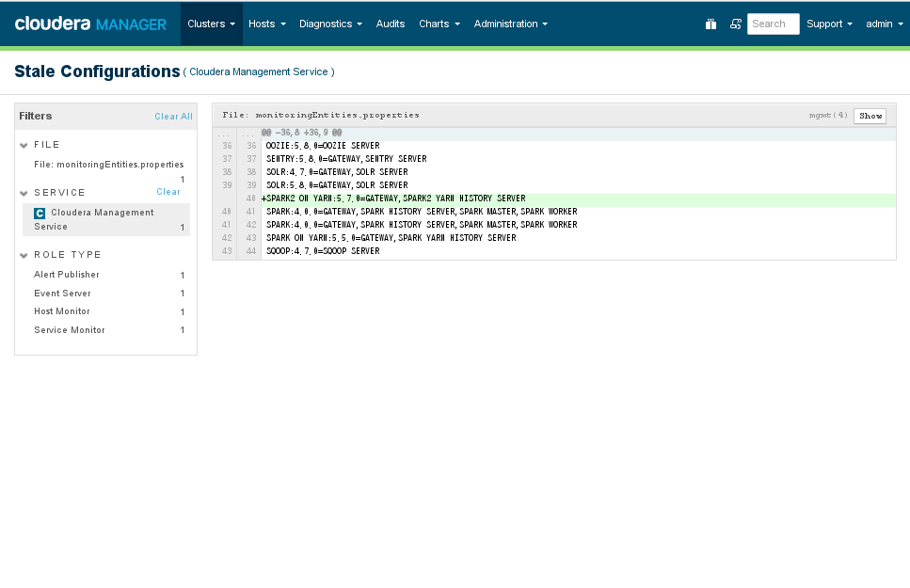
Task: Filter by Host Monitor role type
Action: 62,311
